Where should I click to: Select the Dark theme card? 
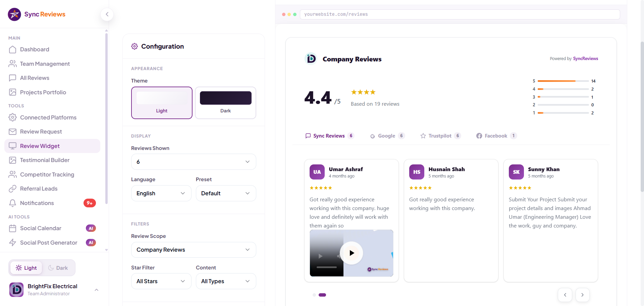tap(225, 103)
